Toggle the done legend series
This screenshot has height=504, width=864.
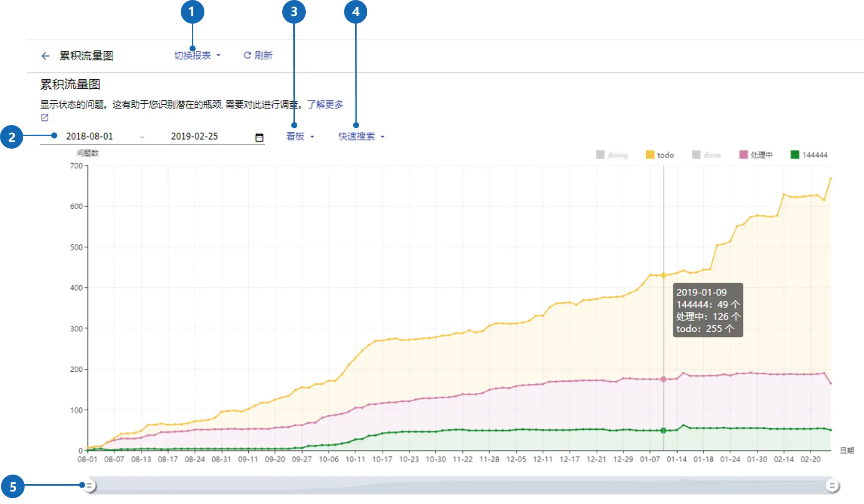[706, 155]
